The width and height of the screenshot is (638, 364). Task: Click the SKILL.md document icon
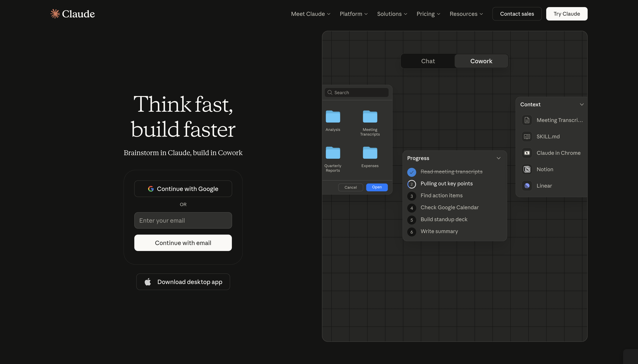tap(527, 136)
